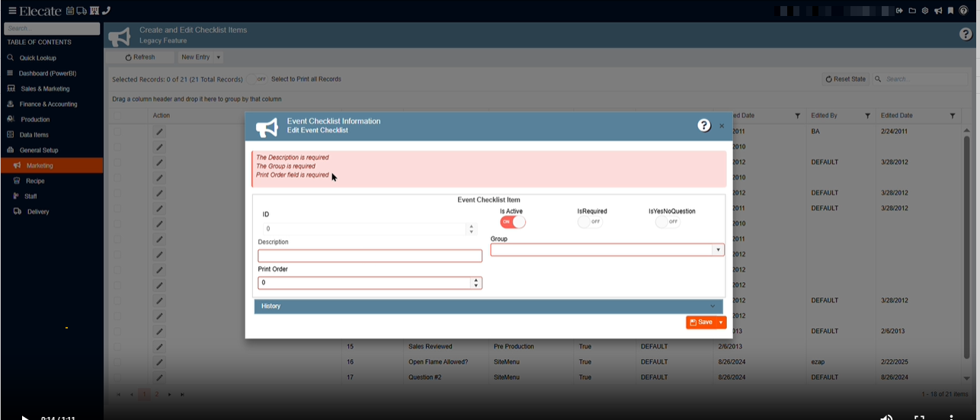
Task: Click the logout arrow icon in top bar
Action: click(899, 11)
